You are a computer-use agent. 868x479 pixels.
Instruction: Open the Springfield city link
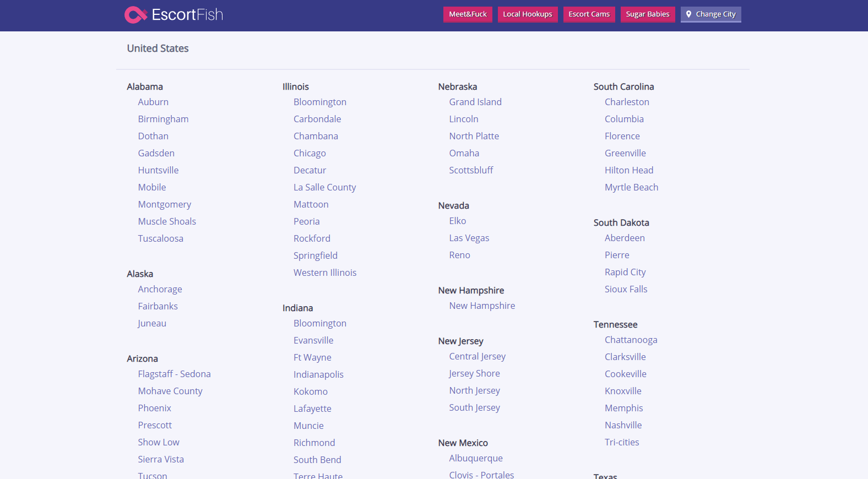point(316,255)
